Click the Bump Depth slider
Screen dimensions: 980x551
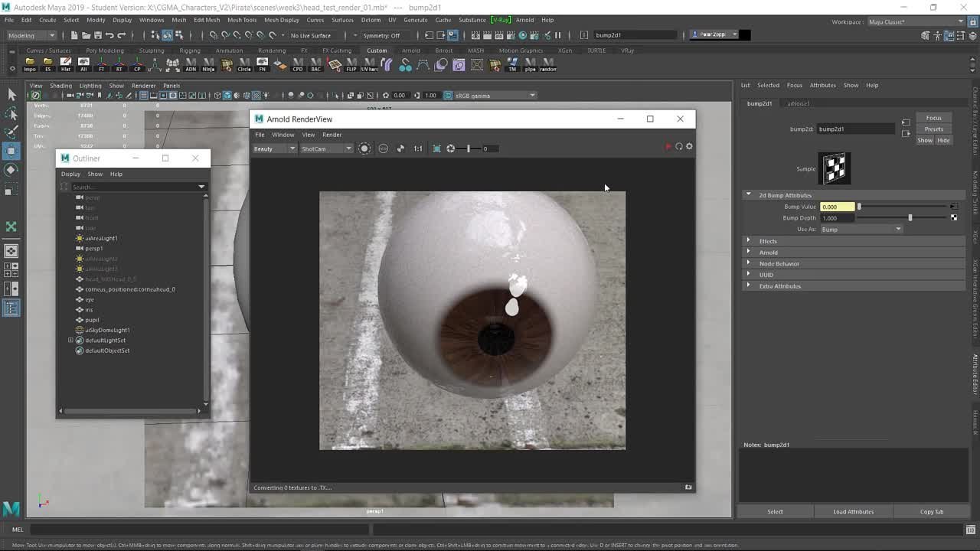pyautogui.click(x=903, y=218)
